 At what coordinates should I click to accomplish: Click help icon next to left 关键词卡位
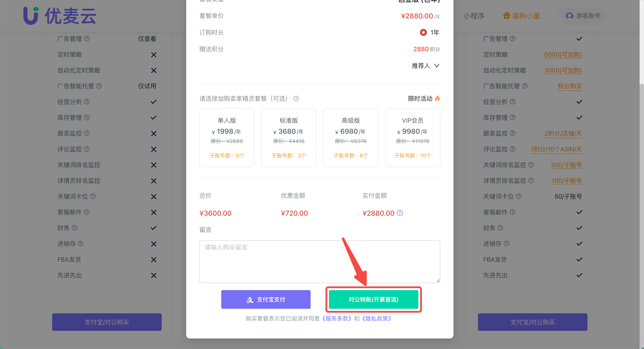coord(93,196)
